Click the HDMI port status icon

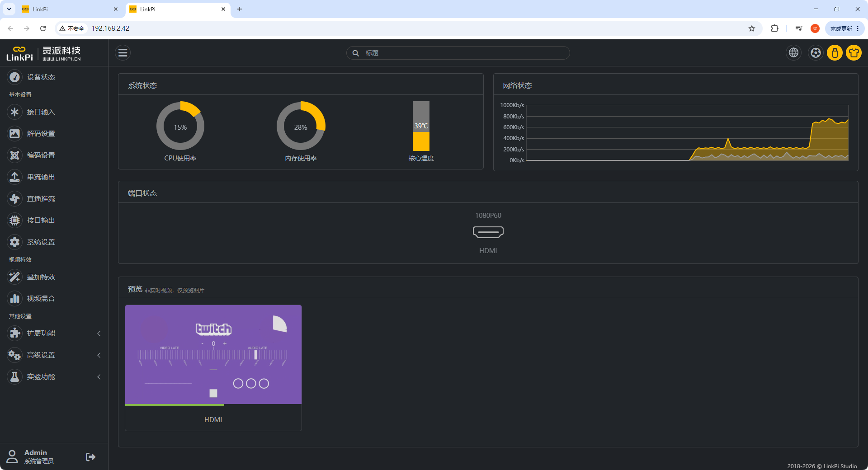(x=488, y=232)
